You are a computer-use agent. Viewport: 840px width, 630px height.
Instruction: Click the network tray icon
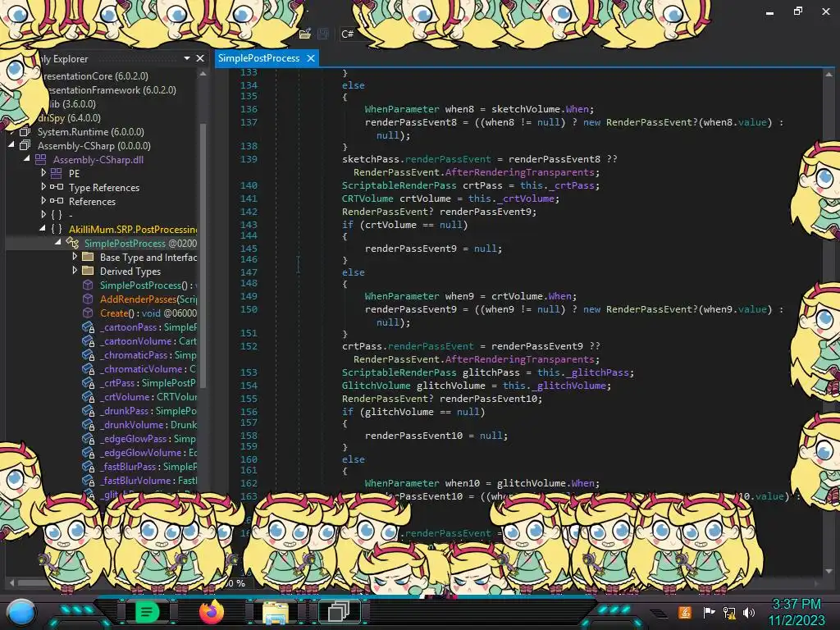(x=729, y=612)
